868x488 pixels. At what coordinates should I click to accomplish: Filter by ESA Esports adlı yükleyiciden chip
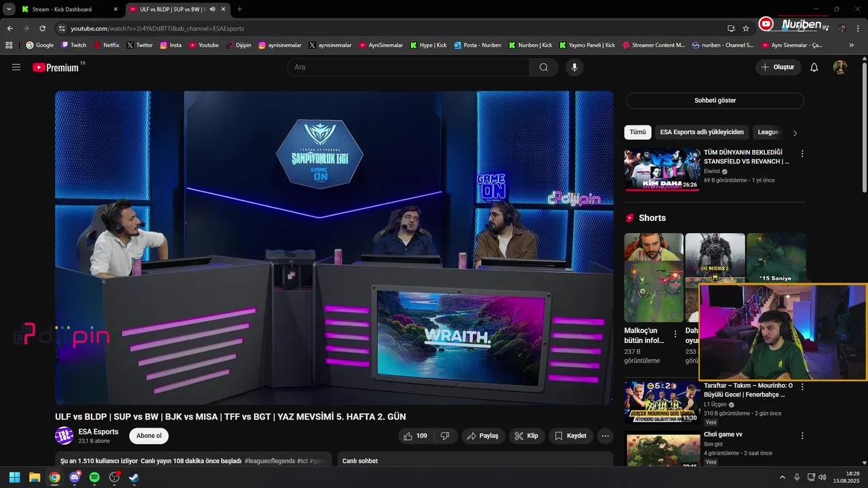(702, 132)
